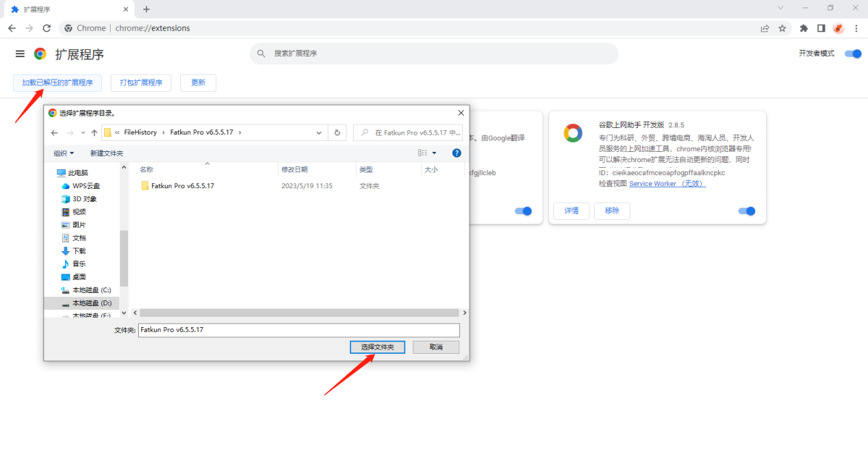Search within the Fatkun Pro folder
The image size is (868, 466).
409,132
